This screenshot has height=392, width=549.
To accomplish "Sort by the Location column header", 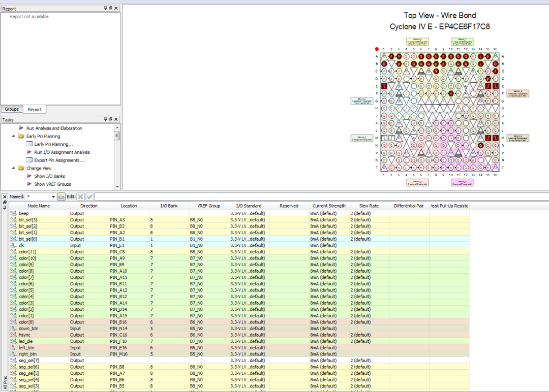I will [x=129, y=206].
